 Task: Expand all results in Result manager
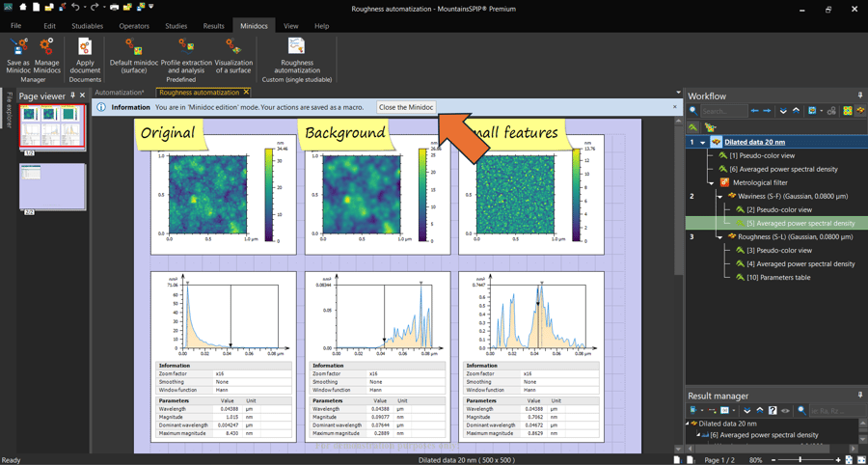pos(747,411)
